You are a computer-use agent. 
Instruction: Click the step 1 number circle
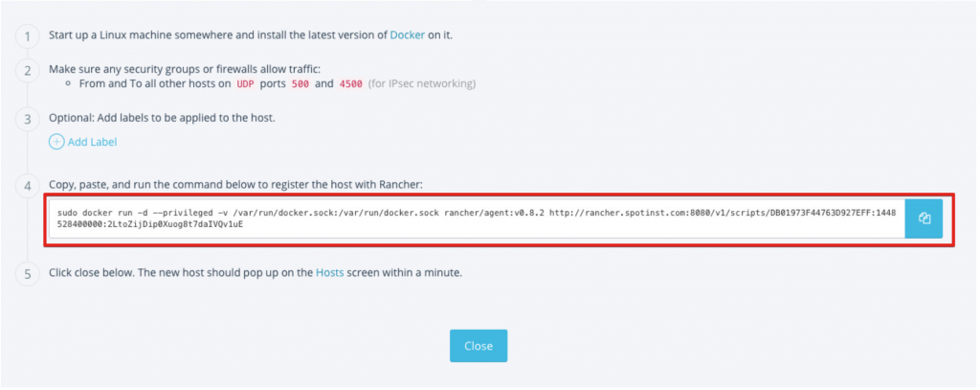coord(28,36)
